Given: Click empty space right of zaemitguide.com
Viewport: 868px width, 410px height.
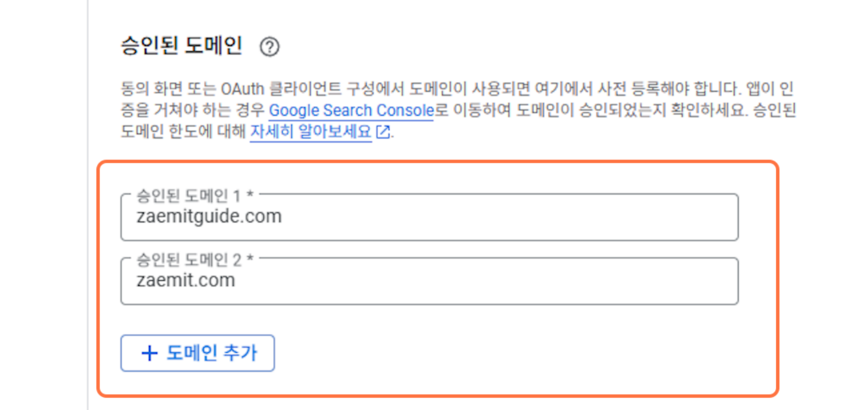Looking at the screenshot, I should [x=507, y=217].
